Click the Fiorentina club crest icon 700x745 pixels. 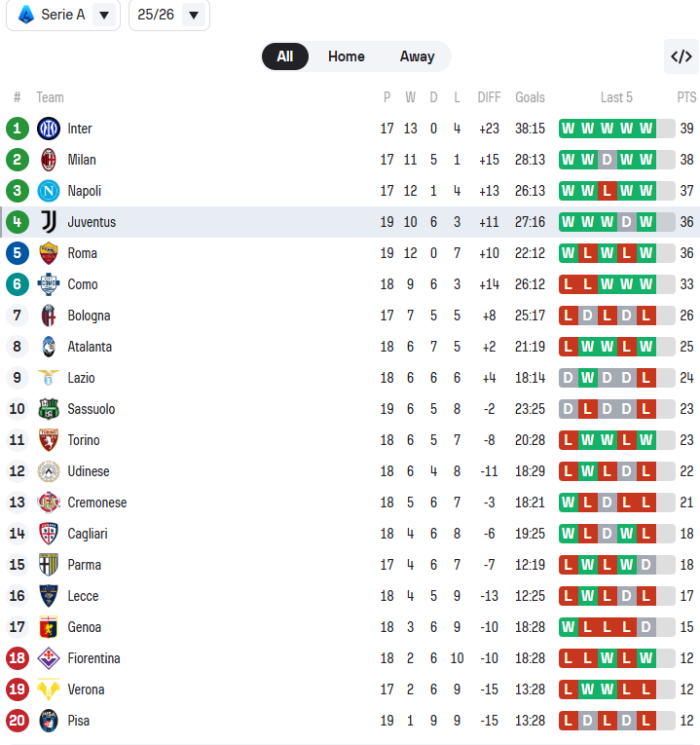49,658
